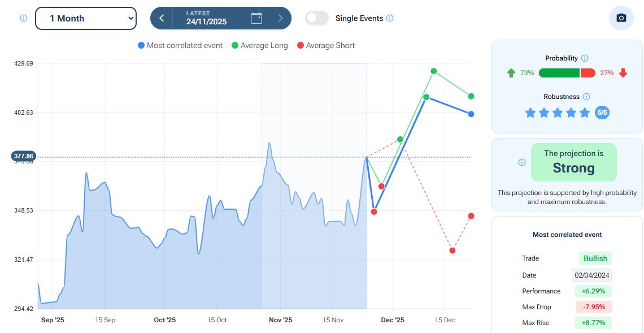
Task: Toggle Most correlated event legend series
Action: click(x=180, y=45)
